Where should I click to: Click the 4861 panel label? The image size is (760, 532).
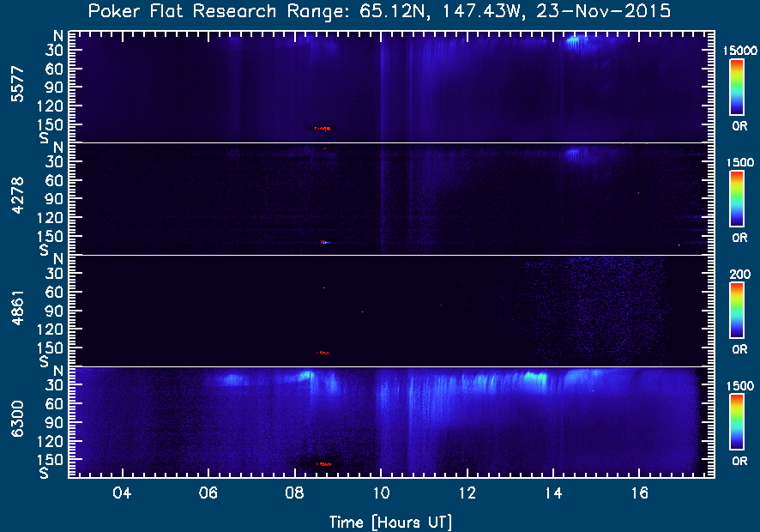pos(17,307)
